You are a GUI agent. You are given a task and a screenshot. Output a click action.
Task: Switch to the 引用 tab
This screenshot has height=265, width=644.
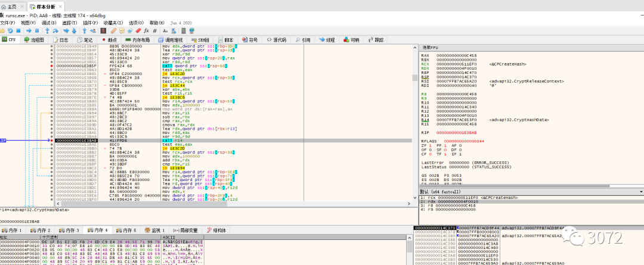[x=302, y=40]
